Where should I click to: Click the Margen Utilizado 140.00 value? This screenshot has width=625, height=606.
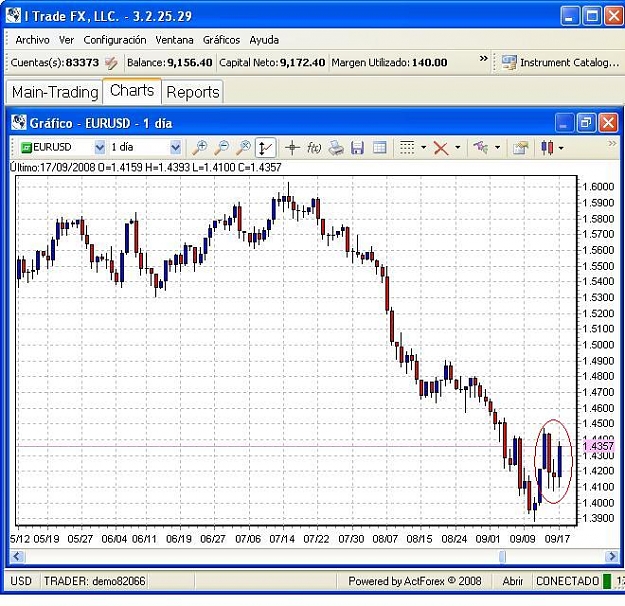coord(430,63)
